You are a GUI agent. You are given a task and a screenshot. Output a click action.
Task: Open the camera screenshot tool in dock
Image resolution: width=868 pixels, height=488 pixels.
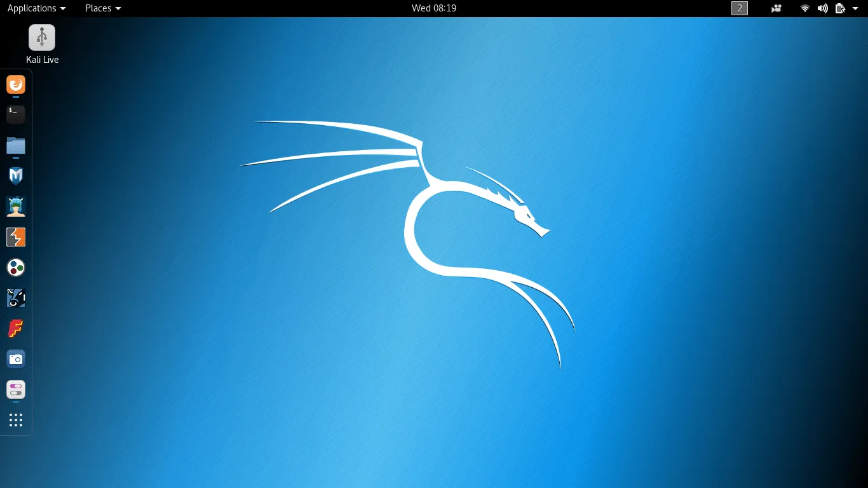(x=16, y=359)
